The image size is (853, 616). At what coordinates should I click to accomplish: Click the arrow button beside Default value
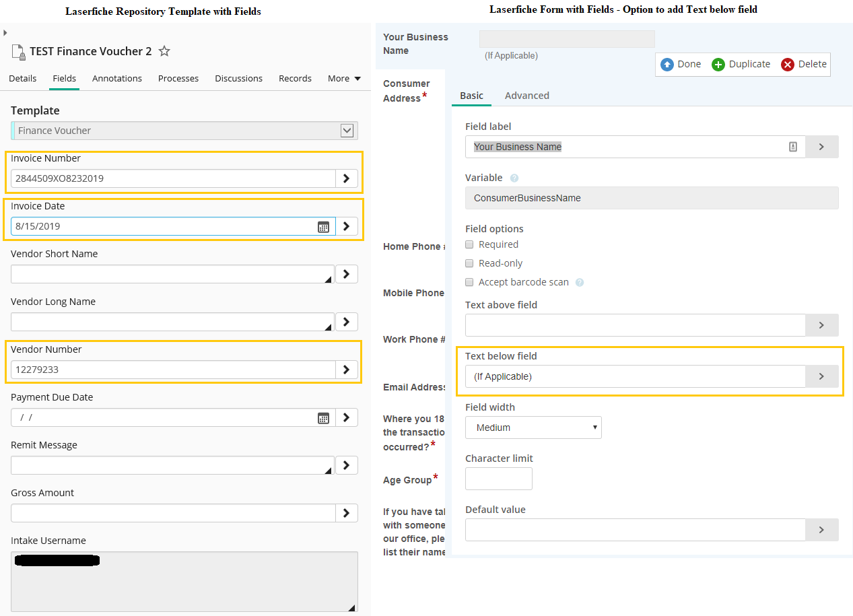pyautogui.click(x=822, y=530)
